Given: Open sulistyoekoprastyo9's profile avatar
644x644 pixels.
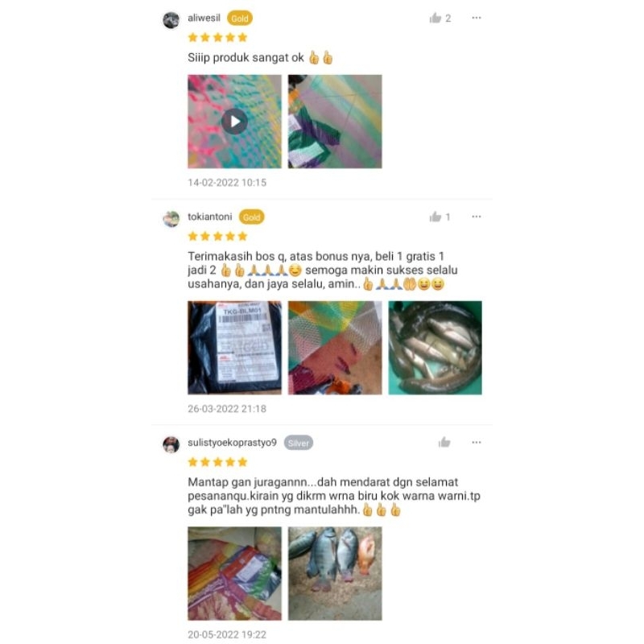Looking at the screenshot, I should pos(171,444).
